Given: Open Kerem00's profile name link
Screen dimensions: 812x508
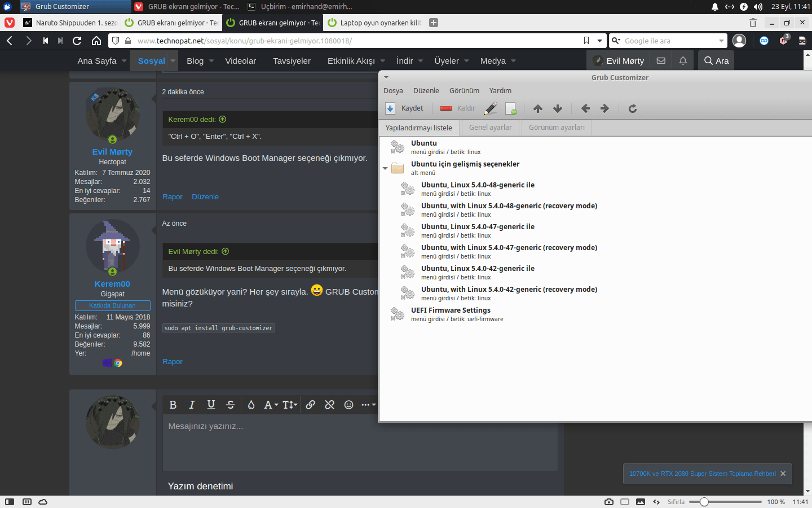Looking at the screenshot, I should click(112, 284).
